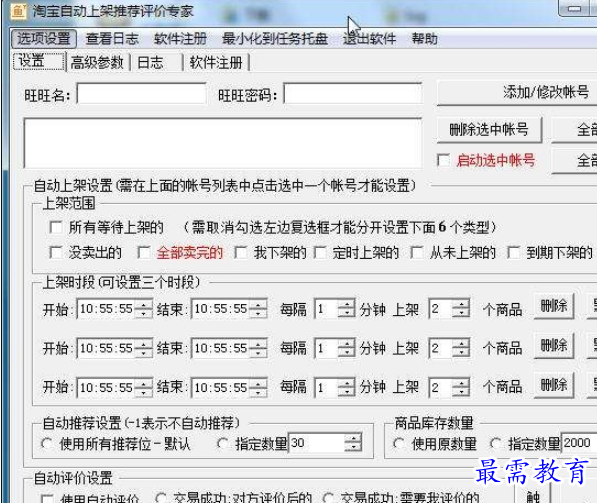Switch to the 软件注册 tab
597x503 pixels.
tap(216, 62)
